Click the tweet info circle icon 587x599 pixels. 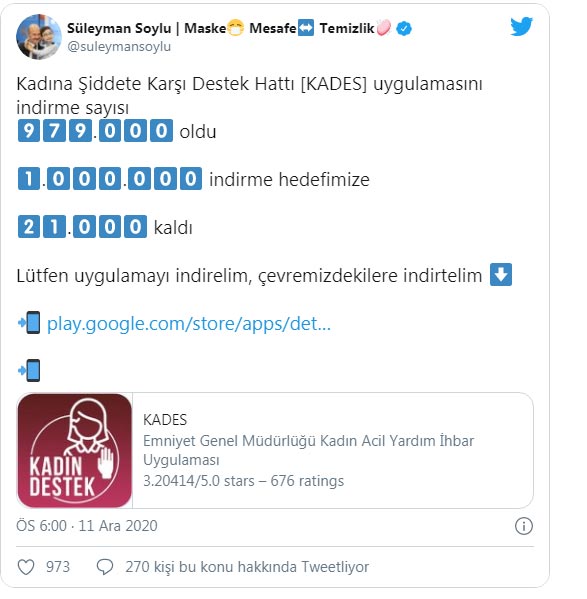pos(524,526)
